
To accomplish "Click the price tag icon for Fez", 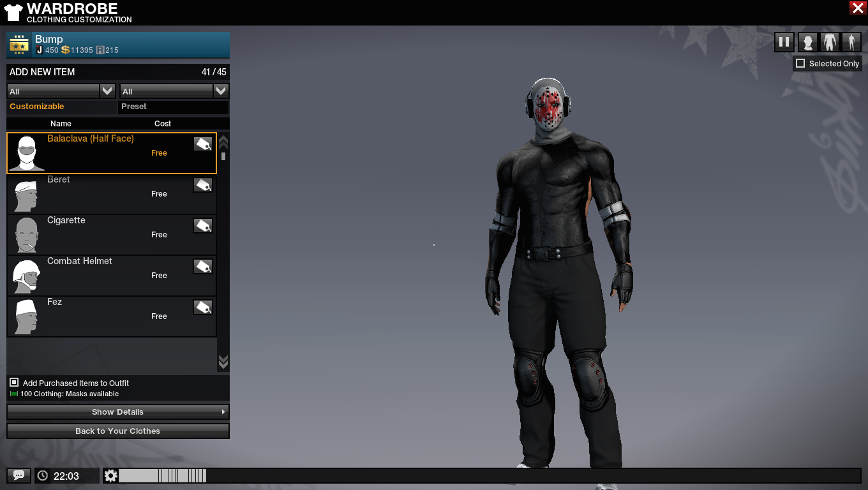I will [203, 307].
